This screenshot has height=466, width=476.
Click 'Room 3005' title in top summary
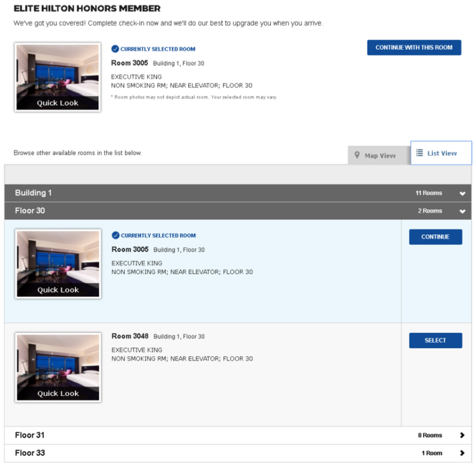pyautogui.click(x=129, y=63)
